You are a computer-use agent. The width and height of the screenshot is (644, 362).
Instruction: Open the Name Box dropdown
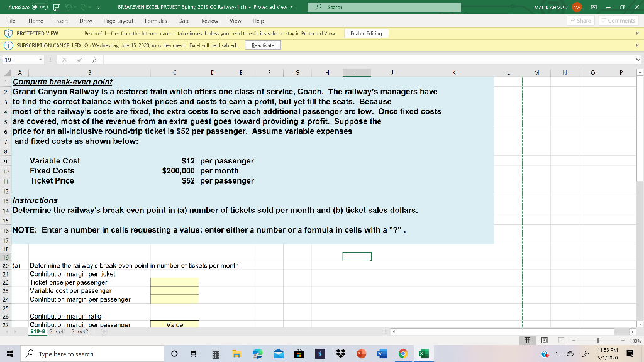point(40,59)
